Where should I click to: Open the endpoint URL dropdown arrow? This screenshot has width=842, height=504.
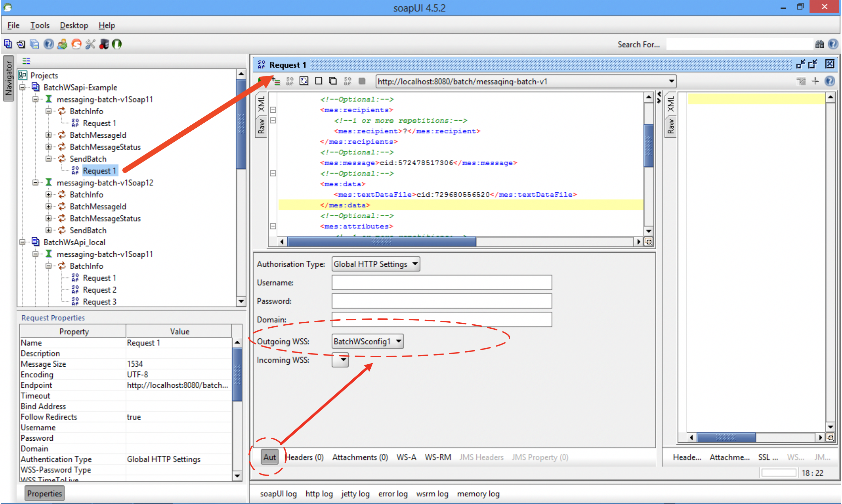[671, 81]
